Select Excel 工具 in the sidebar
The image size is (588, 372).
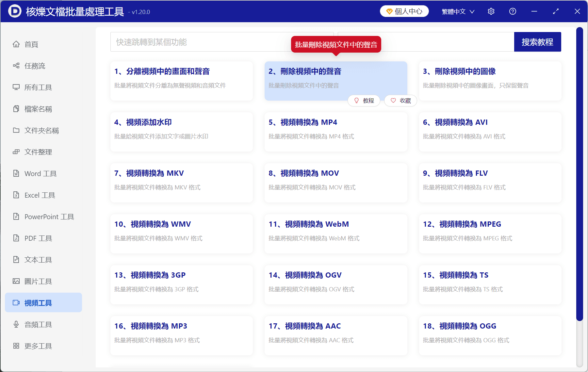[x=43, y=195]
